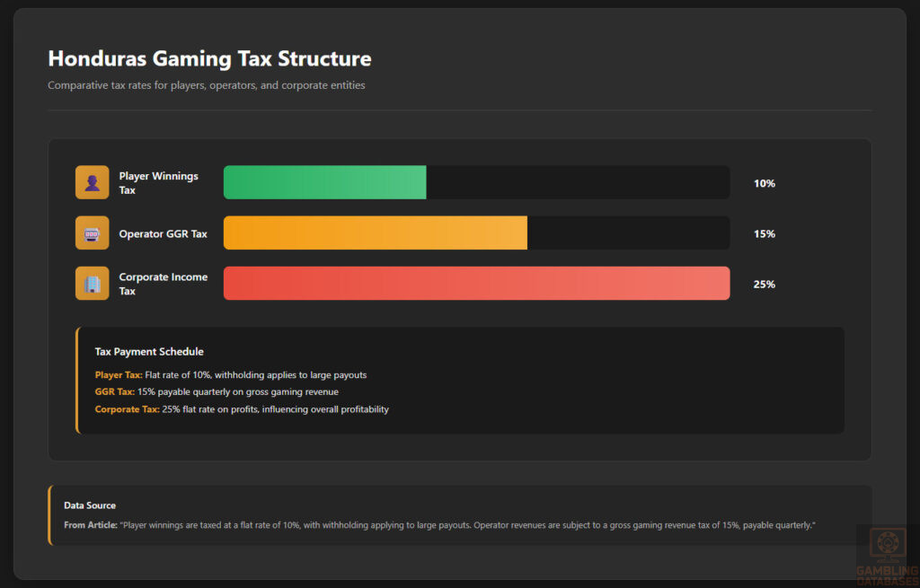
Task: Click the casino chip monitor emblem in the logo
Action: pyautogui.click(x=886, y=542)
